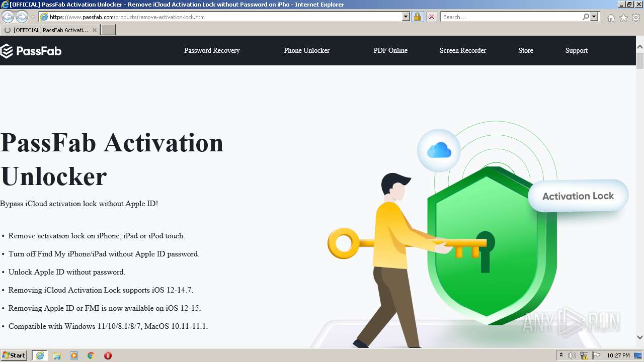
Task: Open Windows Explorer folder in taskbar
Action: [57, 355]
